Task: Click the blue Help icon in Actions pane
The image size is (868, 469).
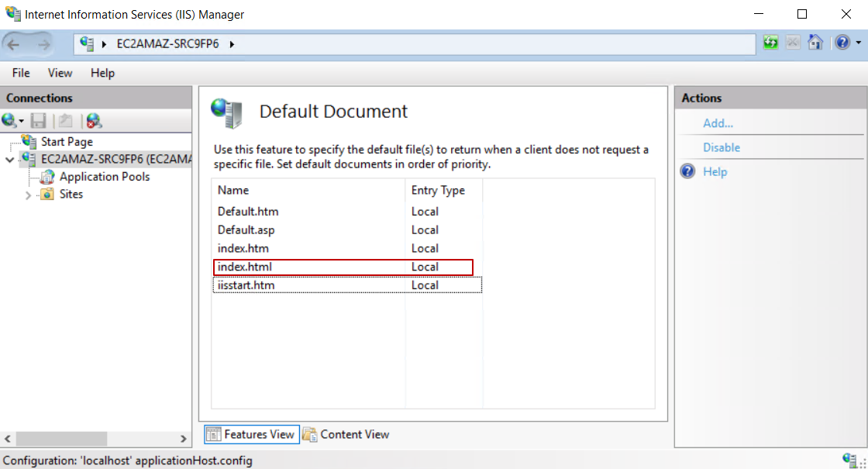Action: (x=687, y=171)
